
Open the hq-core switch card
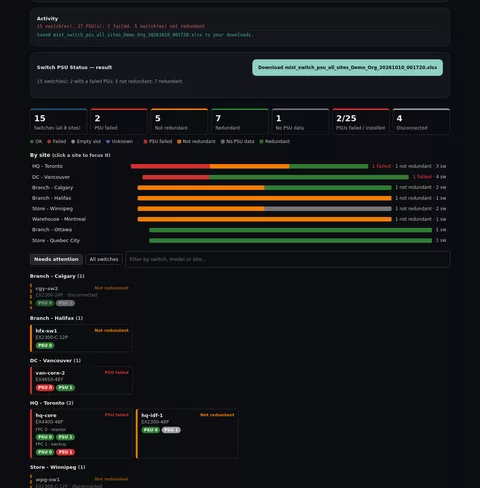(x=81, y=434)
